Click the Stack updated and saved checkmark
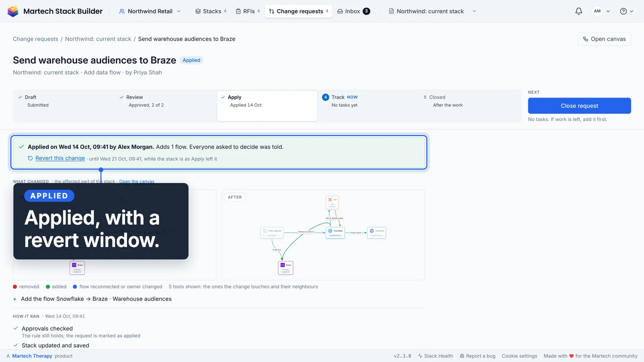Screen dimensions: 644x362 [x=16, y=345]
